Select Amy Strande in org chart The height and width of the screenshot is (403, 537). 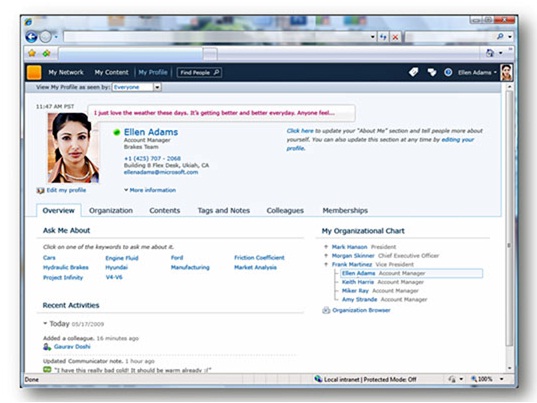pos(359,299)
